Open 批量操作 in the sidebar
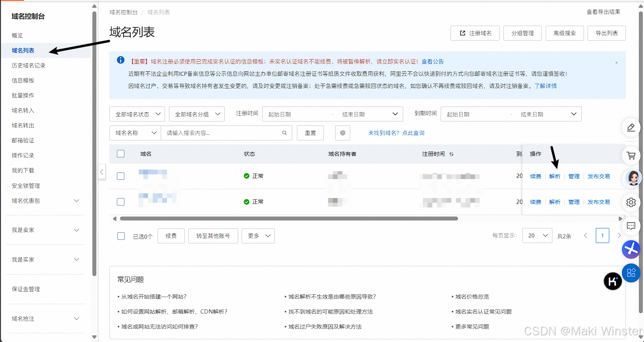Screen dimensions: 644x342 (23, 95)
